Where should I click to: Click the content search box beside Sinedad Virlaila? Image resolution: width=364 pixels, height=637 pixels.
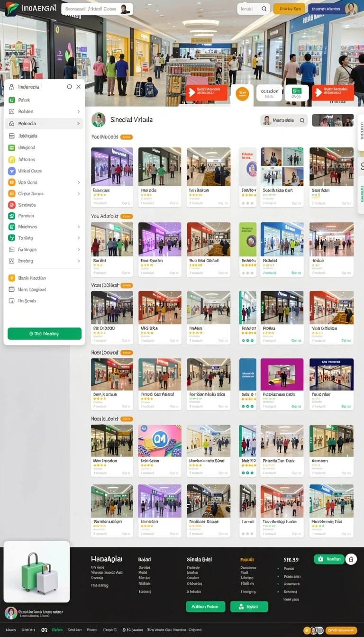[x=284, y=120]
